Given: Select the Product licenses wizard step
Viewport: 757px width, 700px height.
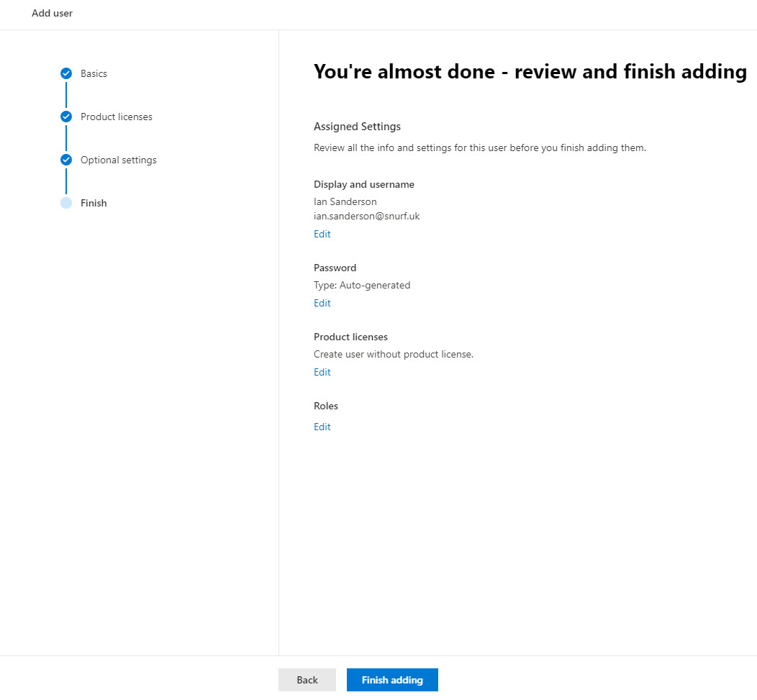Looking at the screenshot, I should (117, 117).
